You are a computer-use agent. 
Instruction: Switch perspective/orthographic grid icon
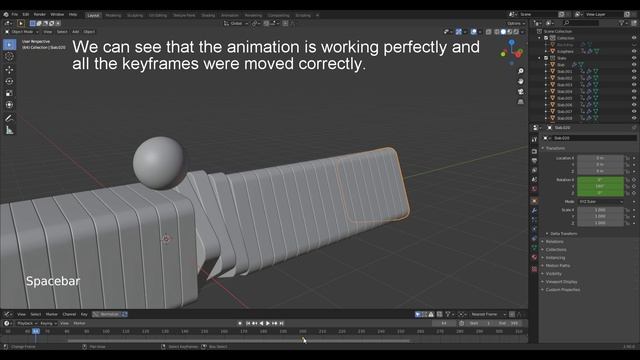pos(521,102)
